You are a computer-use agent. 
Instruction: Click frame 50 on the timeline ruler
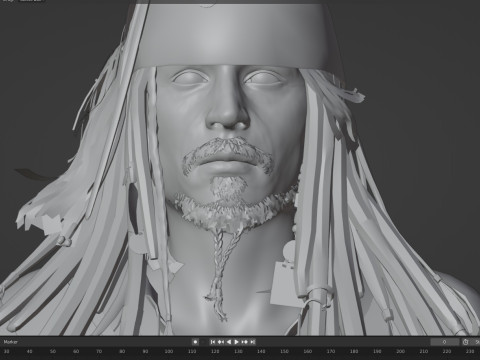click(x=53, y=351)
